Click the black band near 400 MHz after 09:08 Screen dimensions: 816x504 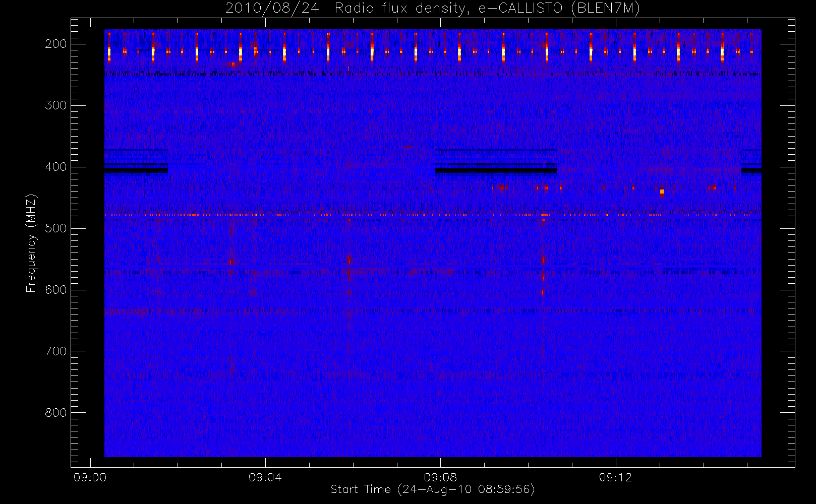click(496, 171)
